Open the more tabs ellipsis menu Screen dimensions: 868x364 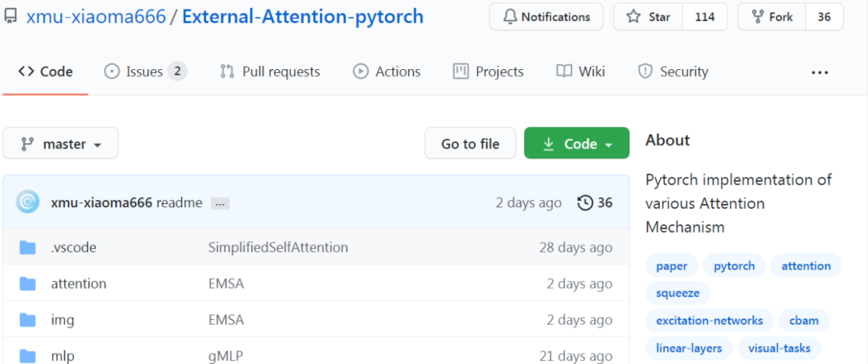click(819, 72)
